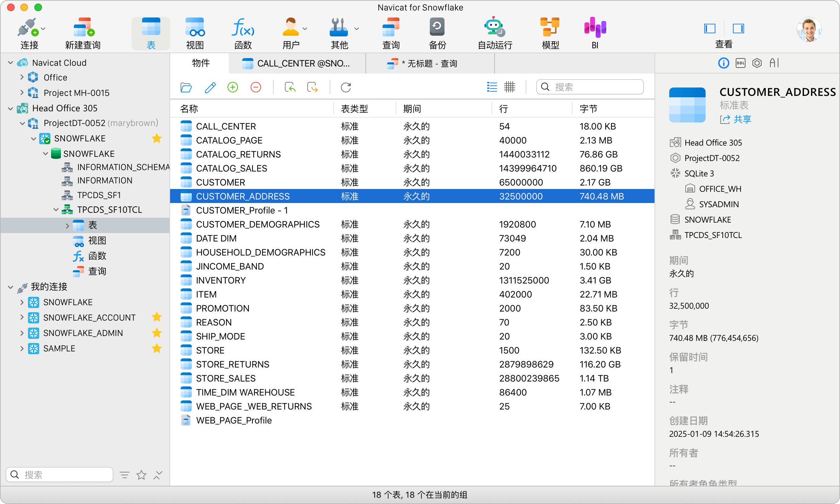Click the 共享 share link
The height and width of the screenshot is (504, 840).
[736, 119]
